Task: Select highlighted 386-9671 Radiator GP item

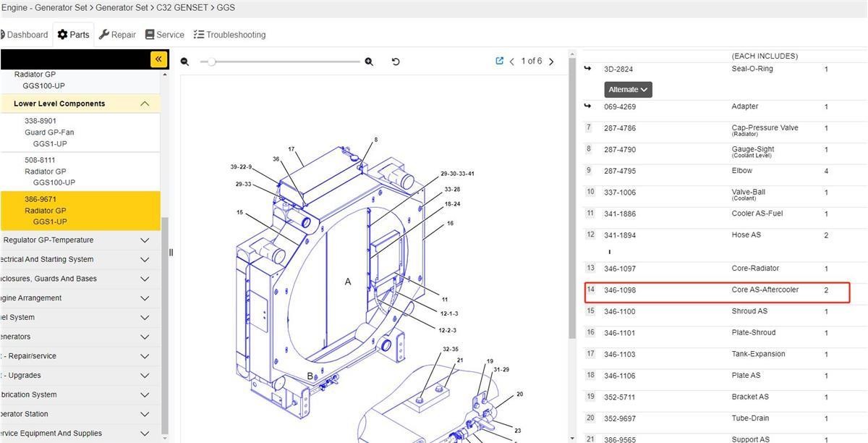Action: click(80, 211)
